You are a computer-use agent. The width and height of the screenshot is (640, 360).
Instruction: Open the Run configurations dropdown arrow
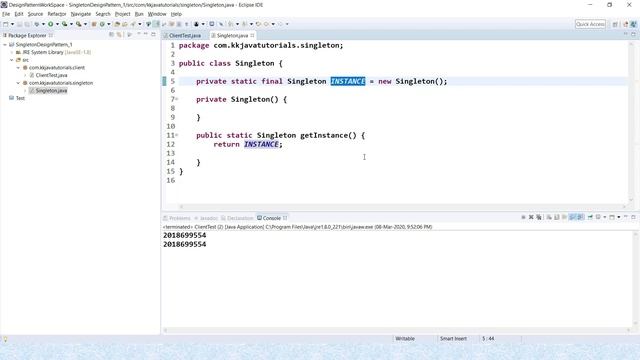coord(57,24)
